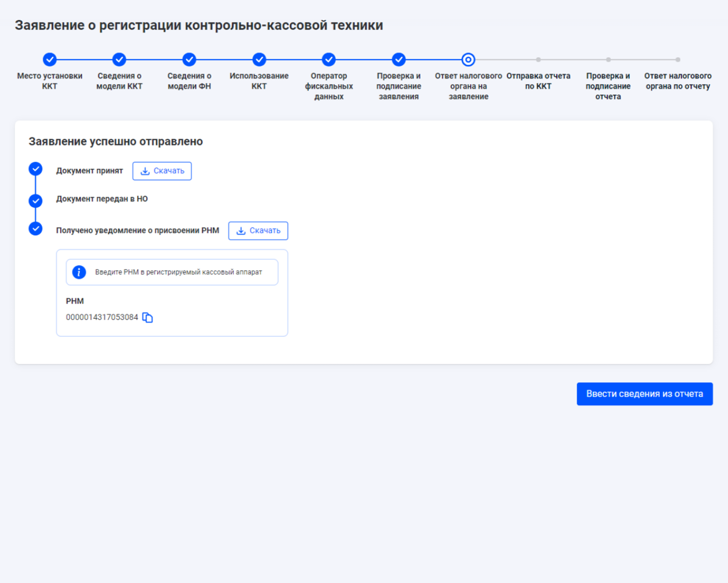Click Ответ налогового органа по отчету step
Screen dimensions: 728x583
677,60
